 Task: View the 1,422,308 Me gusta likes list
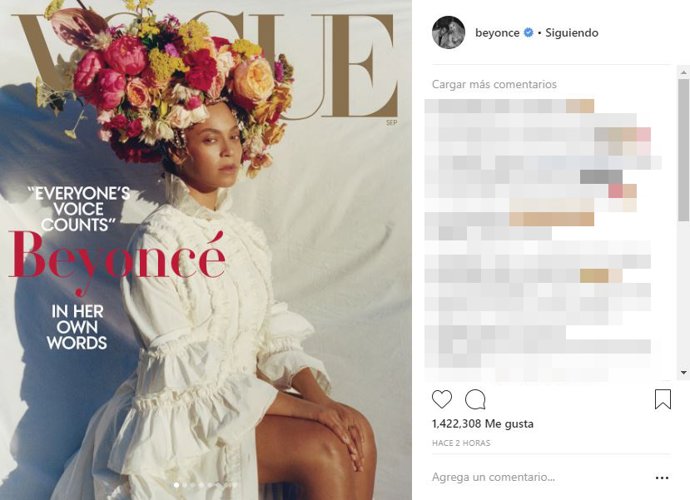click(x=483, y=424)
